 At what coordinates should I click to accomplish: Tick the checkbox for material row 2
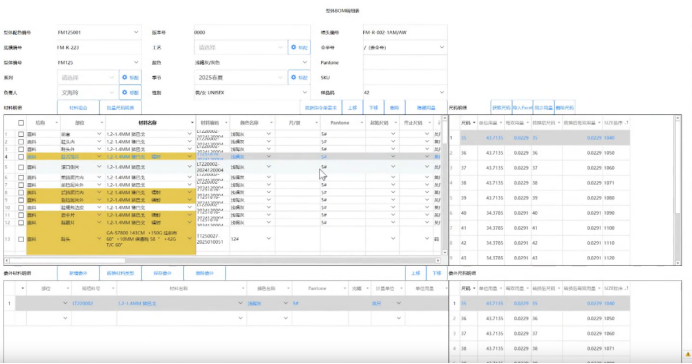point(21,142)
